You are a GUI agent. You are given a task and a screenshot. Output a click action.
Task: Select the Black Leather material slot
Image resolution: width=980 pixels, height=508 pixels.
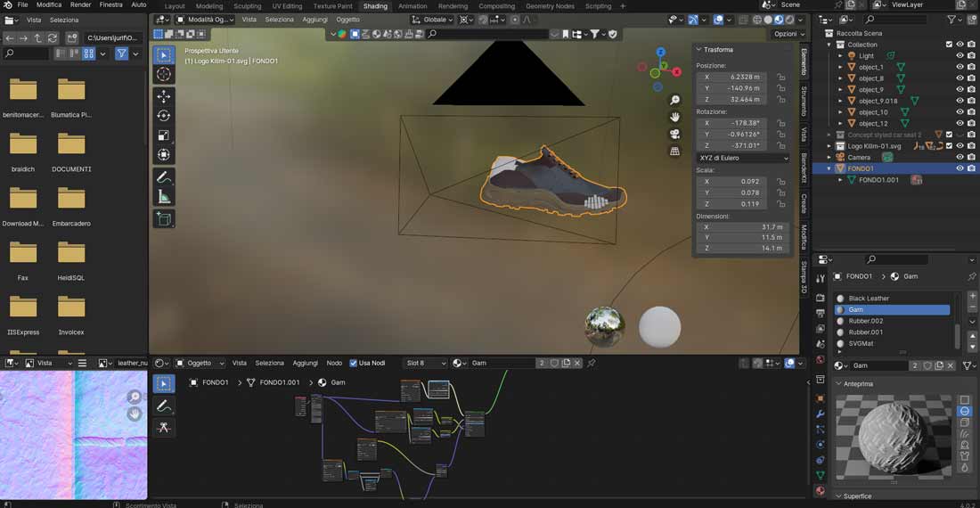(869, 299)
